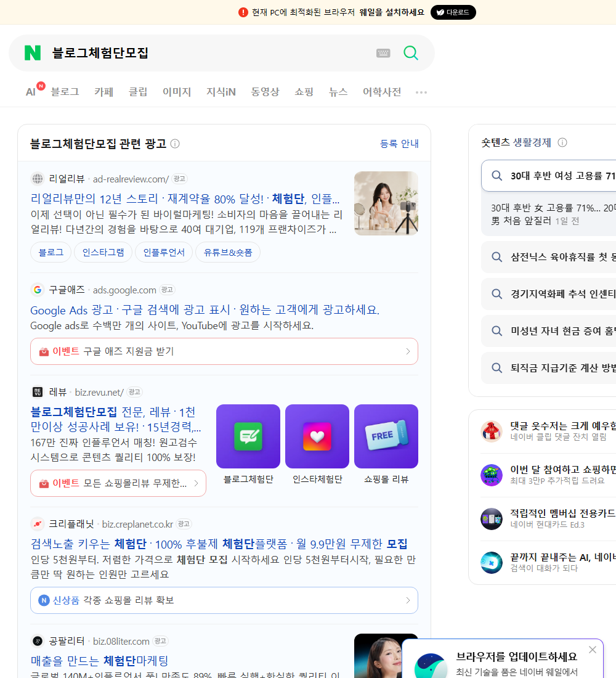
Task: Open the Google Ads 광고 headline link
Action: click(x=205, y=309)
